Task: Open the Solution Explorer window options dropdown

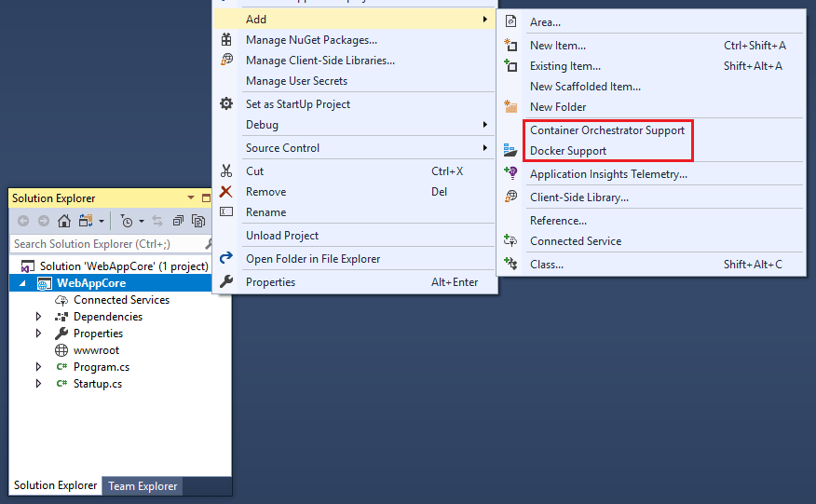Action: click(x=192, y=198)
